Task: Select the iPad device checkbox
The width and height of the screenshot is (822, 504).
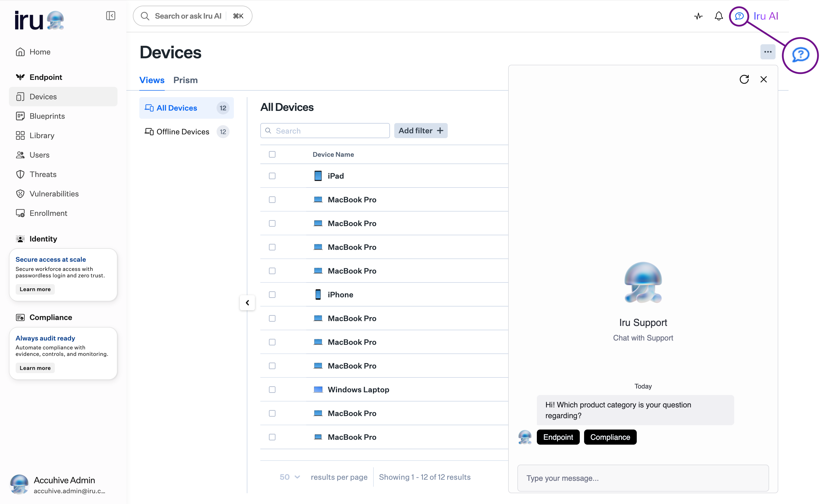Action: click(x=272, y=176)
